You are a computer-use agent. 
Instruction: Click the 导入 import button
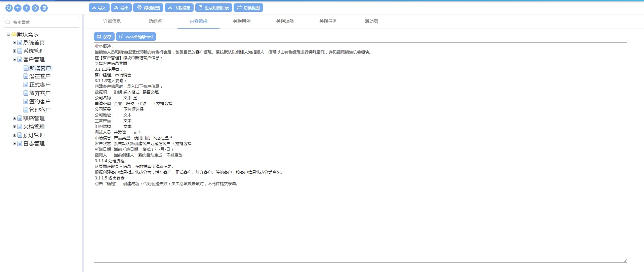click(99, 8)
